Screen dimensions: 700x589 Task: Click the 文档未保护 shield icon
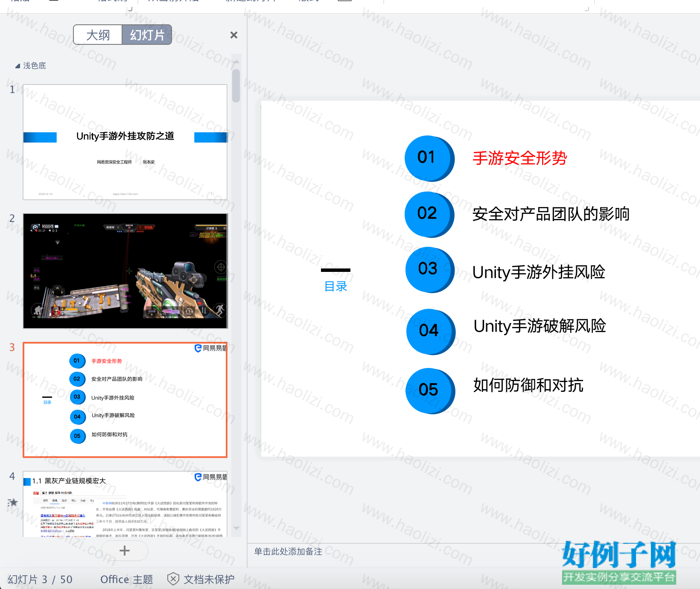[x=173, y=579]
